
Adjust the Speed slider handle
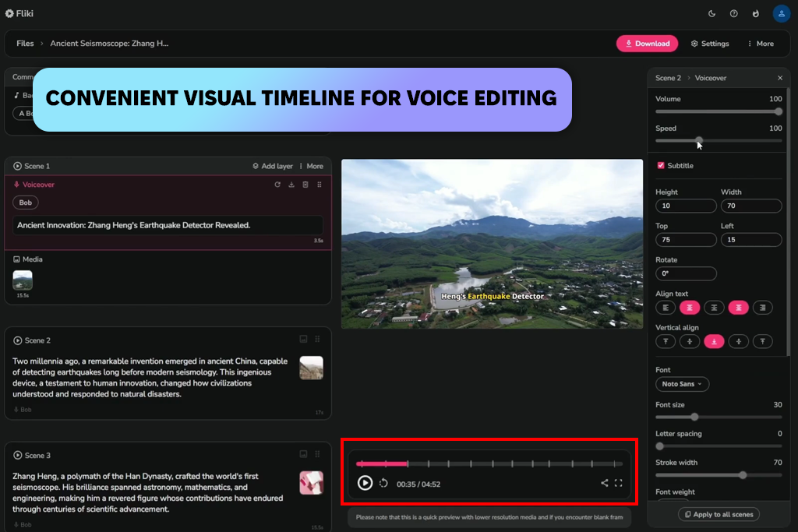click(699, 140)
